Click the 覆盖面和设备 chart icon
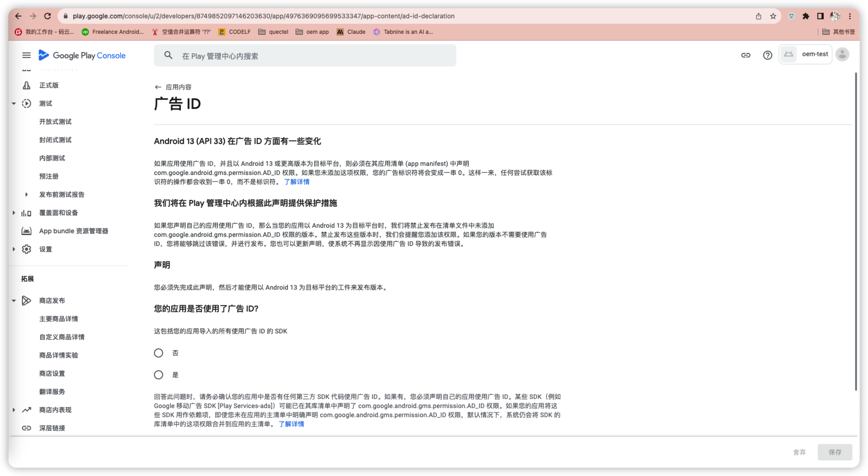This screenshot has height=476, width=868. [26, 213]
